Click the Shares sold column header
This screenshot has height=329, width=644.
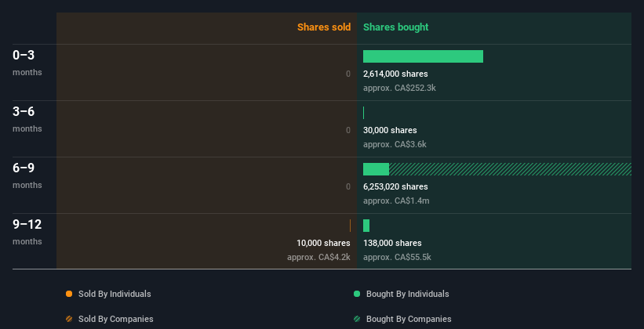(x=324, y=27)
